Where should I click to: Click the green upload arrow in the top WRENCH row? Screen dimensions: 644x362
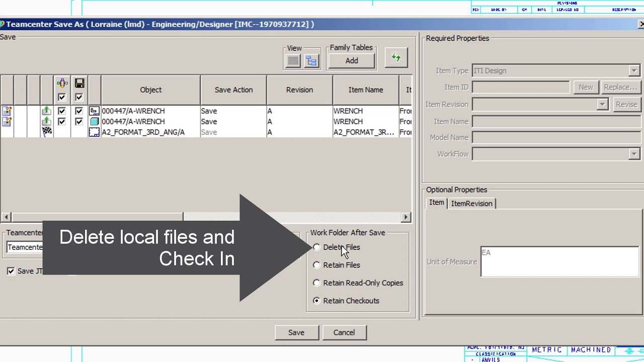[46, 111]
